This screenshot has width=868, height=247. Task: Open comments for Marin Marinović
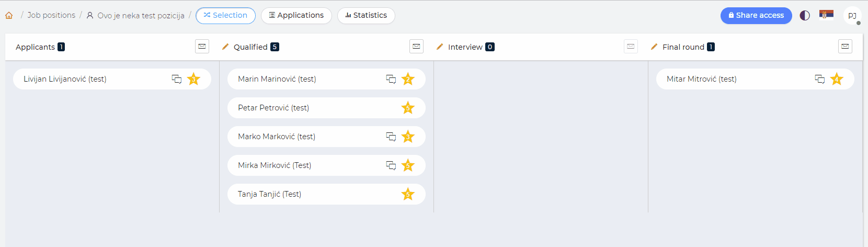(391, 79)
